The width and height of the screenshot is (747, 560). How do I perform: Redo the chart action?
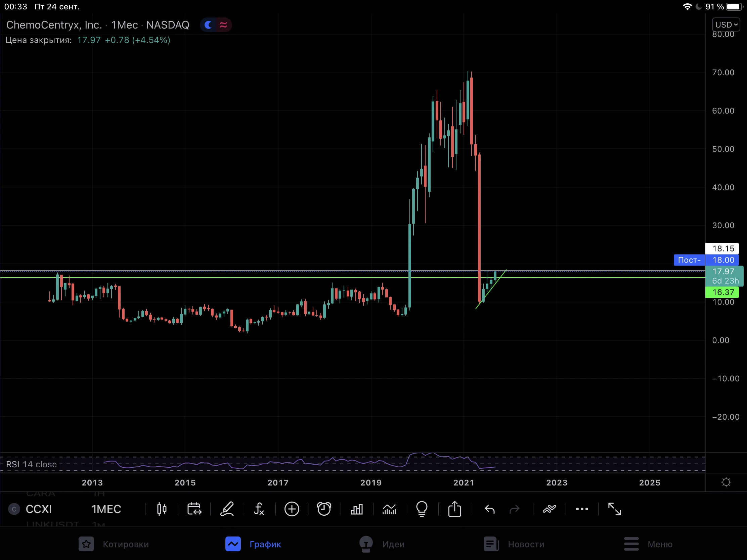pyautogui.click(x=514, y=509)
